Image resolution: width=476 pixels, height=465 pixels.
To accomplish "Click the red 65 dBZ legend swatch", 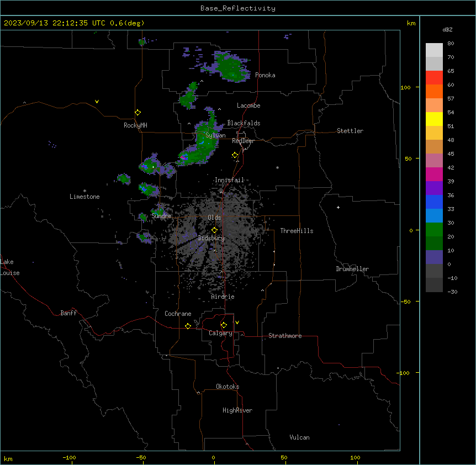I will (x=434, y=77).
